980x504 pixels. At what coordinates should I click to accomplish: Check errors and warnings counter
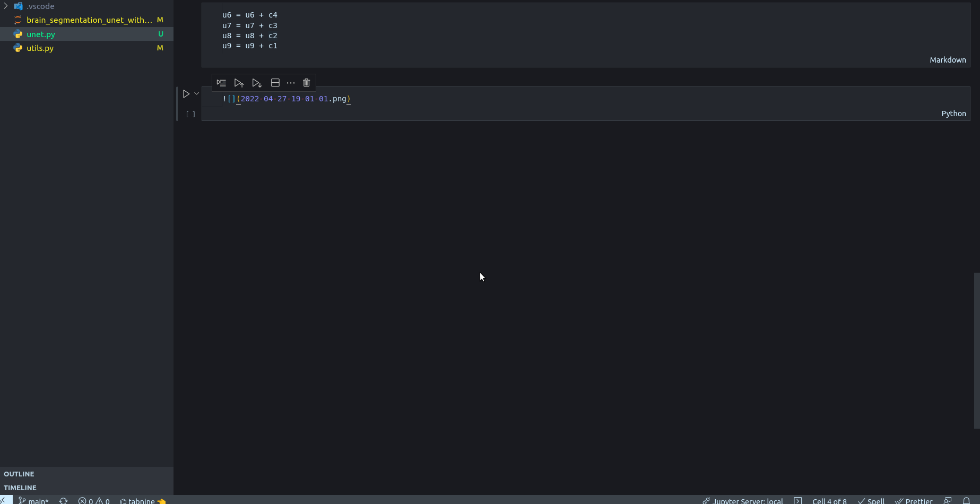[94, 500]
